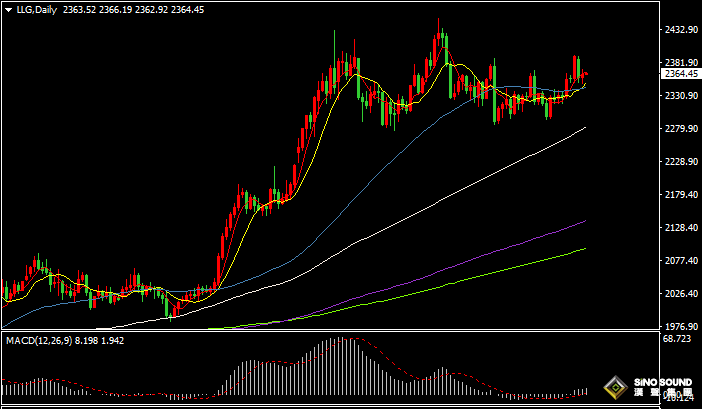Select the purple moving average line's right end
The image size is (702, 409).
[584, 221]
